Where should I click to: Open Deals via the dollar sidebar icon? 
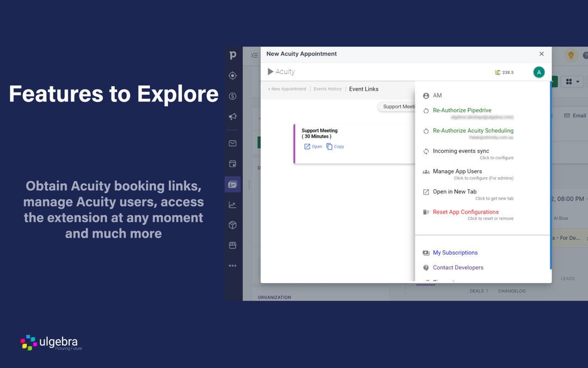point(232,95)
